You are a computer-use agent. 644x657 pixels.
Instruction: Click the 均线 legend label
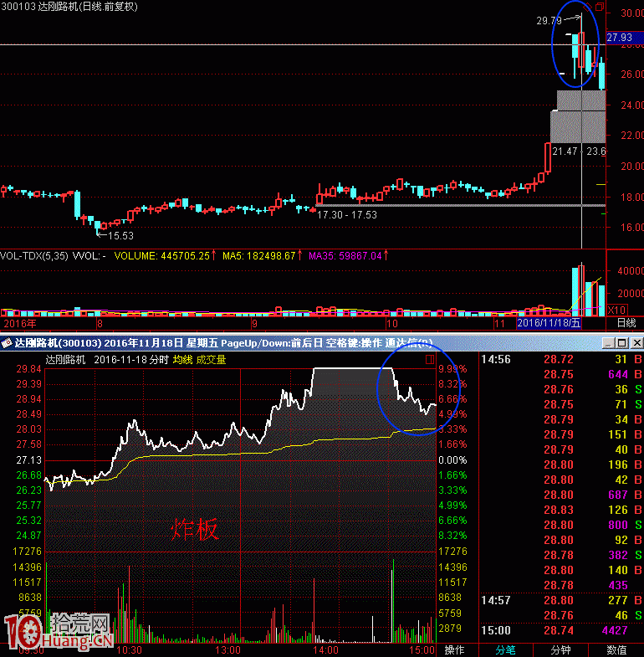(182, 360)
